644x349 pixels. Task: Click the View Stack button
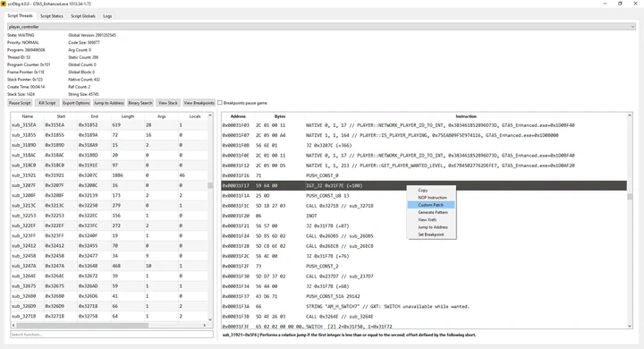(x=168, y=103)
